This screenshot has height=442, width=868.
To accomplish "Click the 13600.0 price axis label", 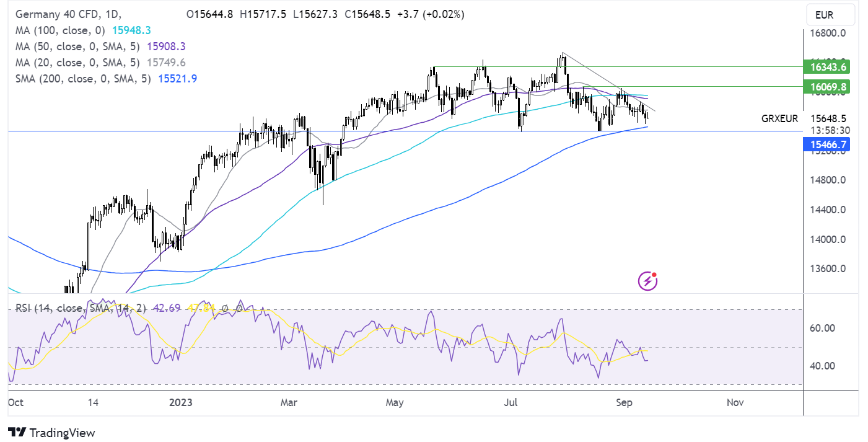I will pyautogui.click(x=828, y=268).
